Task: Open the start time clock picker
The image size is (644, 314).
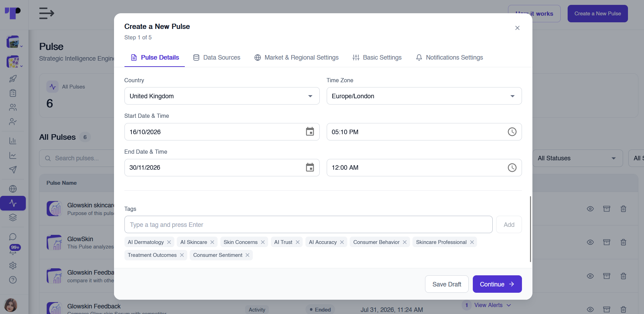Action: pyautogui.click(x=512, y=132)
